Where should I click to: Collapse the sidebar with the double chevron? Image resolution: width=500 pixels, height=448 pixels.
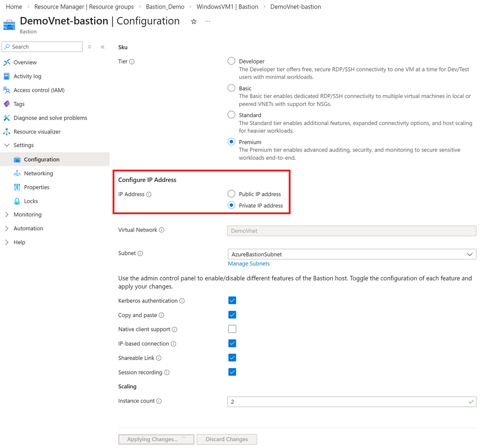coord(103,47)
